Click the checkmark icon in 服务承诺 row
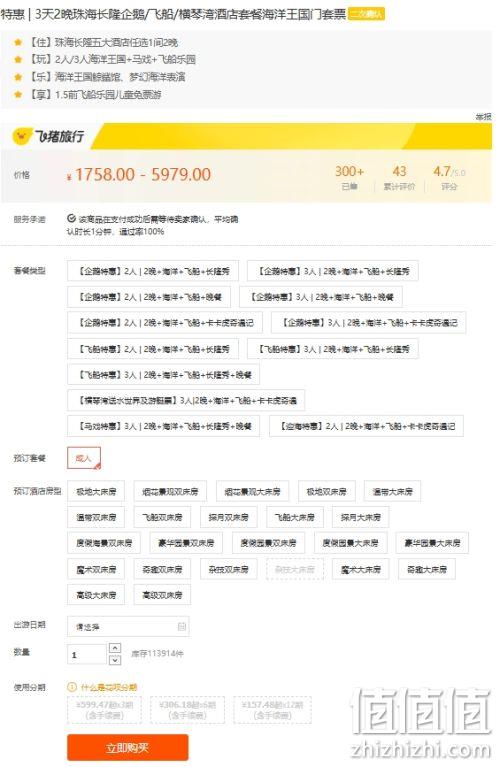500x767 pixels. click(x=71, y=219)
